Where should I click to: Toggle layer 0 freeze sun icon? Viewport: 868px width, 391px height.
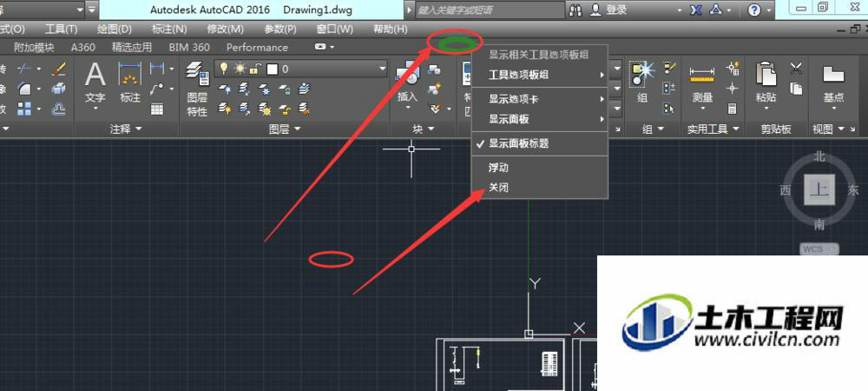click(x=240, y=69)
